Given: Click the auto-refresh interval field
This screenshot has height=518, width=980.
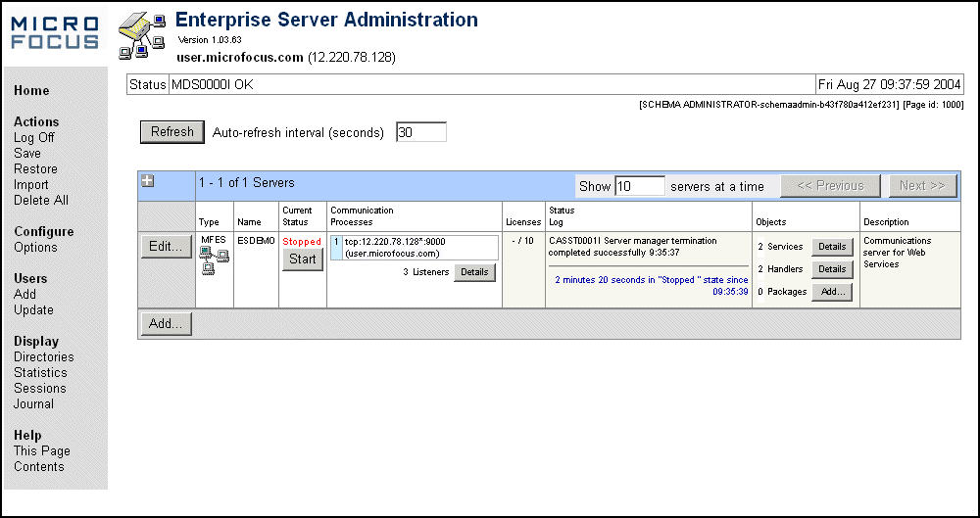Looking at the screenshot, I should pyautogui.click(x=421, y=132).
